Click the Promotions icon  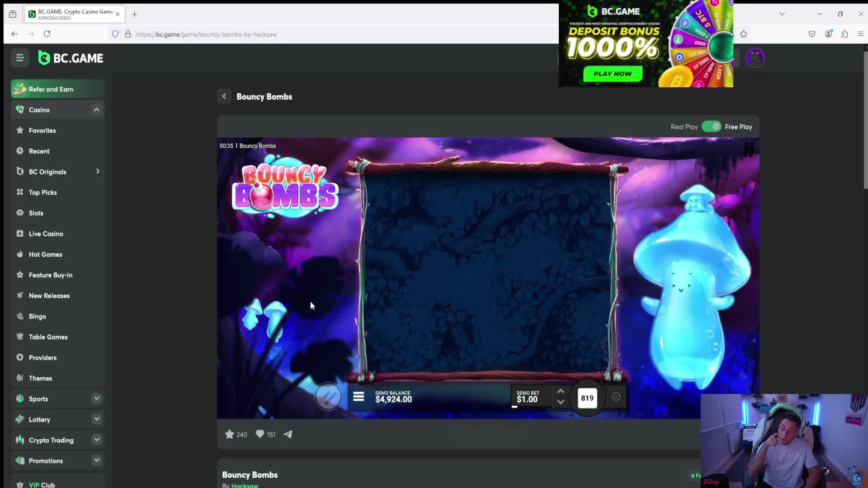tap(20, 460)
